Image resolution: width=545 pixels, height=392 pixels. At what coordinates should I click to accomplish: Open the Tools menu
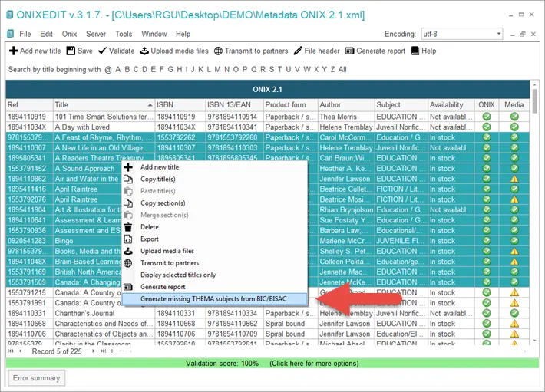coord(124,34)
